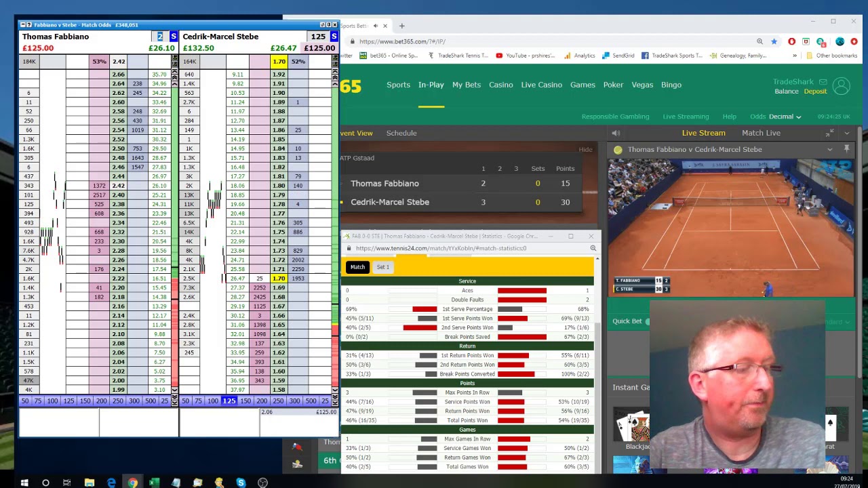Go to Sports section on bet365
This screenshot has width=868, height=488.
398,85
